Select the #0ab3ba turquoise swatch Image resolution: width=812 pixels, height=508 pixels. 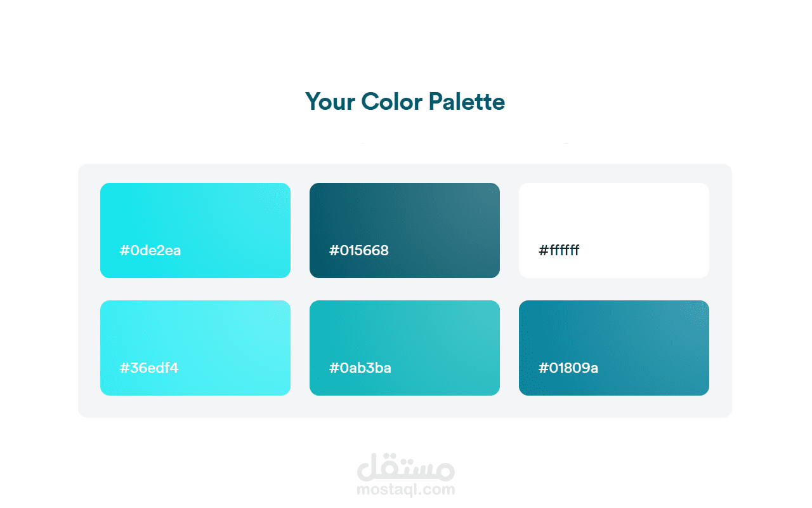point(405,333)
